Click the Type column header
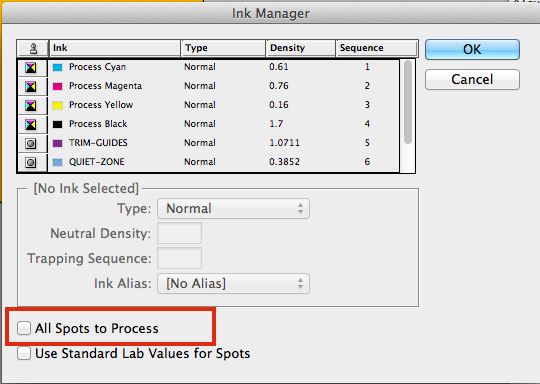This screenshot has height=384, width=540. (223, 48)
